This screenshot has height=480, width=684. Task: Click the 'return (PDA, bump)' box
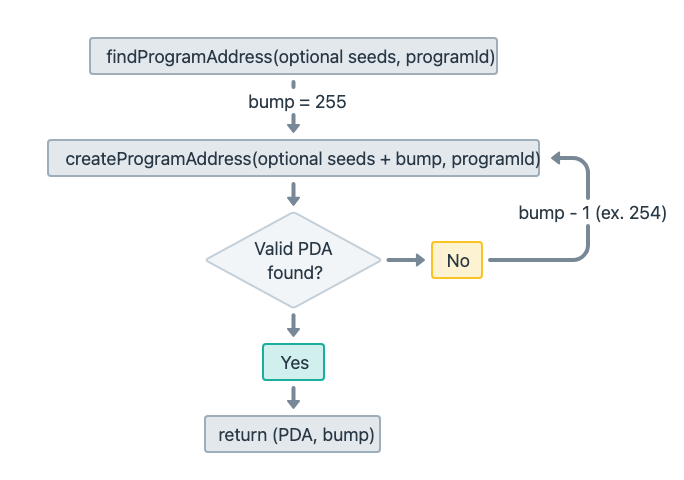(294, 434)
